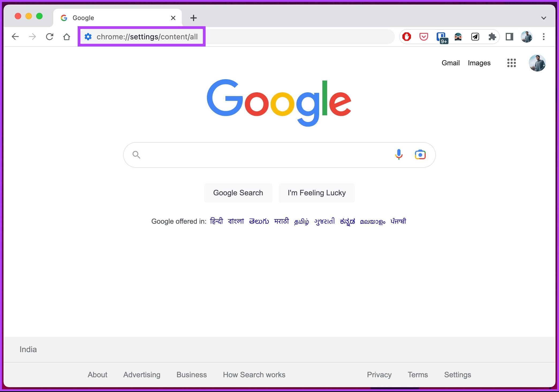Switch Google to हिन्दी
559x392 pixels.
click(x=216, y=221)
